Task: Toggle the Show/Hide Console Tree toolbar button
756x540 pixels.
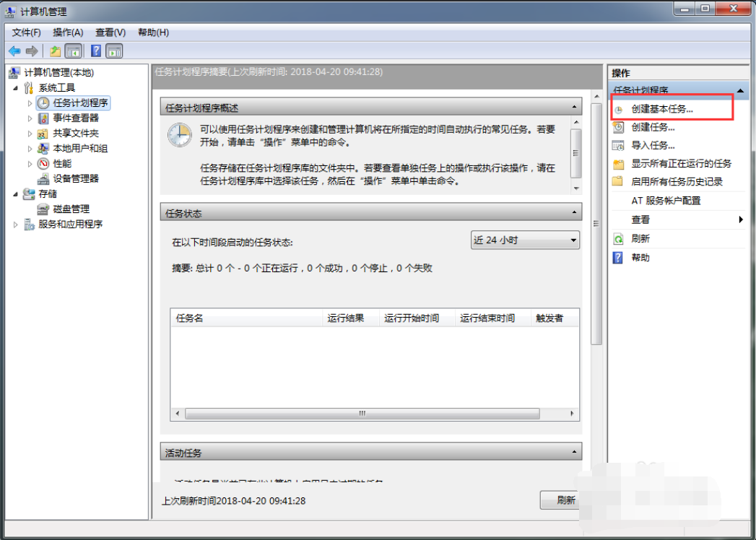Action: coord(73,51)
